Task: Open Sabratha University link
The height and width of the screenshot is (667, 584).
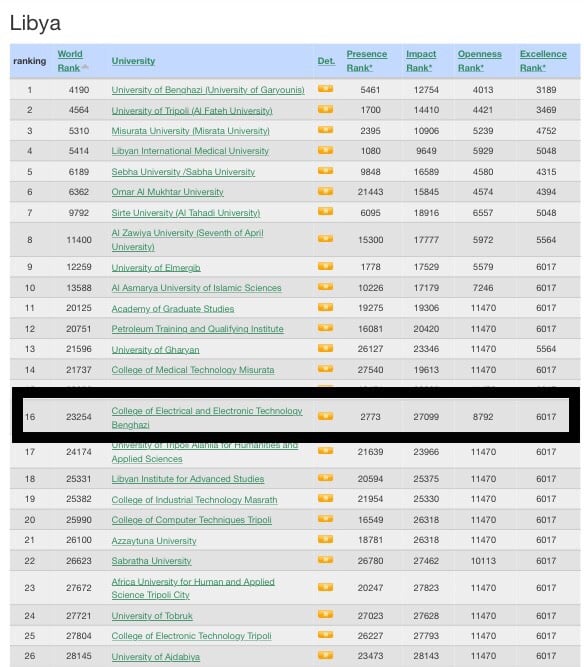Action: tap(151, 561)
